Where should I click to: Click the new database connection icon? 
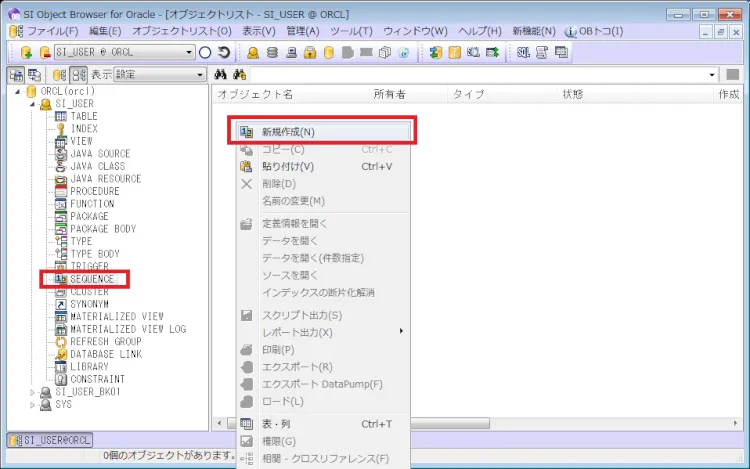pyautogui.click(x=26, y=52)
